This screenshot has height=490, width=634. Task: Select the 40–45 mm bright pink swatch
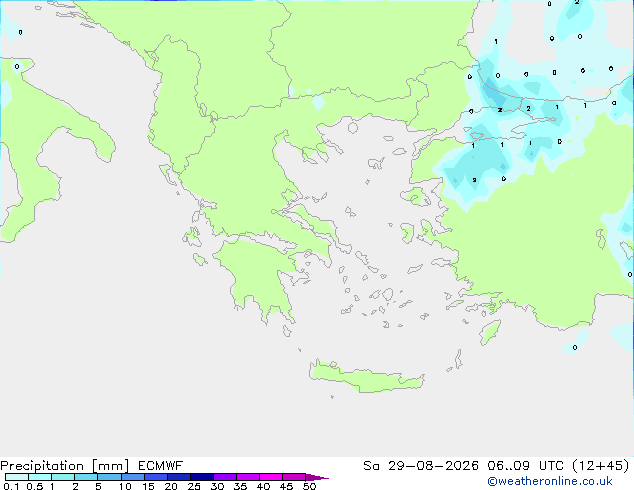[x=271, y=477]
